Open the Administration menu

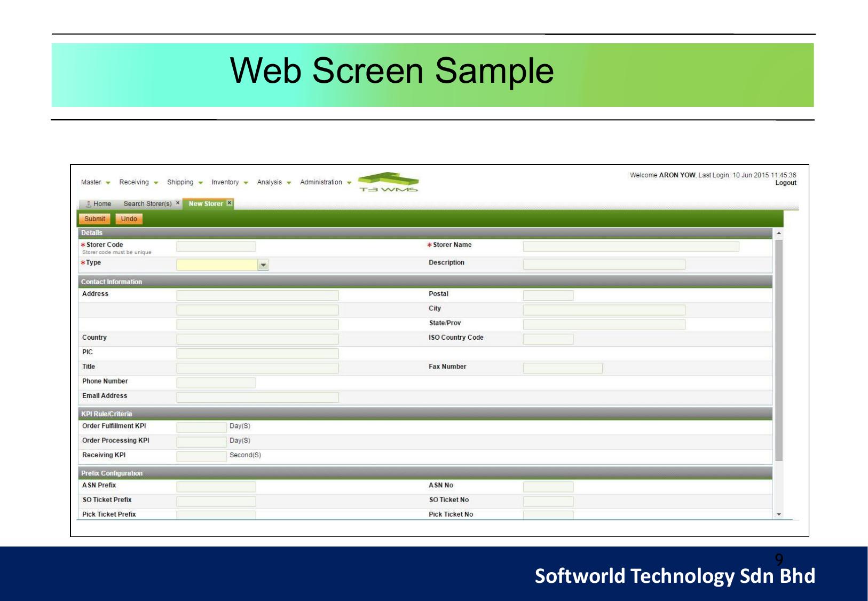pyautogui.click(x=326, y=182)
